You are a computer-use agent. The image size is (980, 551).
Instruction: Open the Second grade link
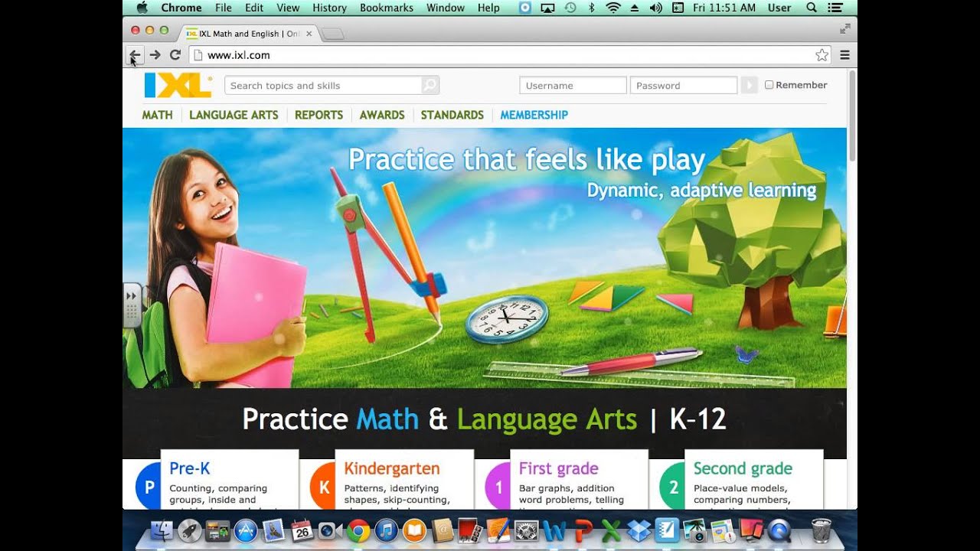(743, 468)
